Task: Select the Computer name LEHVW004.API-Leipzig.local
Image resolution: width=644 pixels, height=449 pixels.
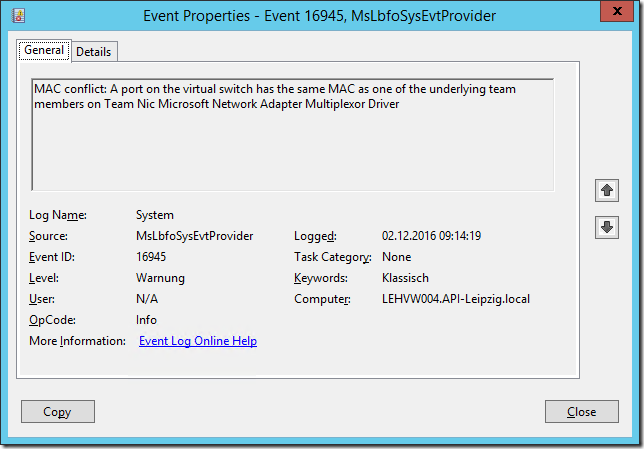Action: click(x=456, y=299)
